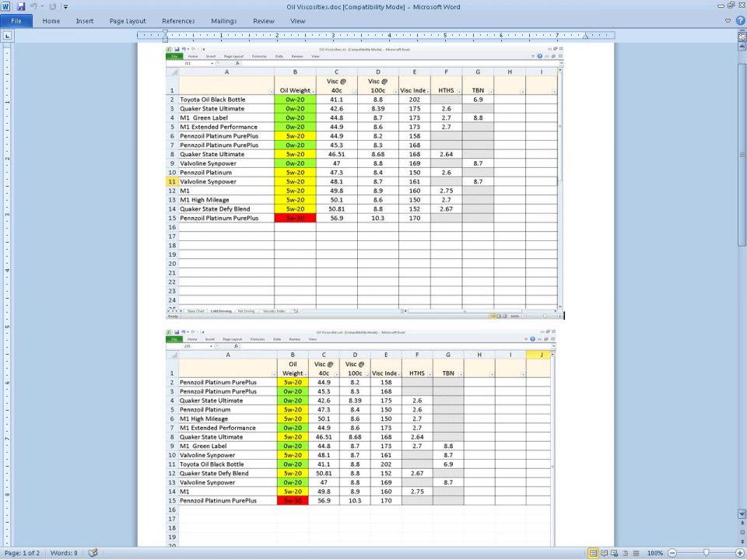Image resolution: width=747 pixels, height=560 pixels.
Task: Save the document from Quick Access Toolbar
Action: (x=20, y=7)
